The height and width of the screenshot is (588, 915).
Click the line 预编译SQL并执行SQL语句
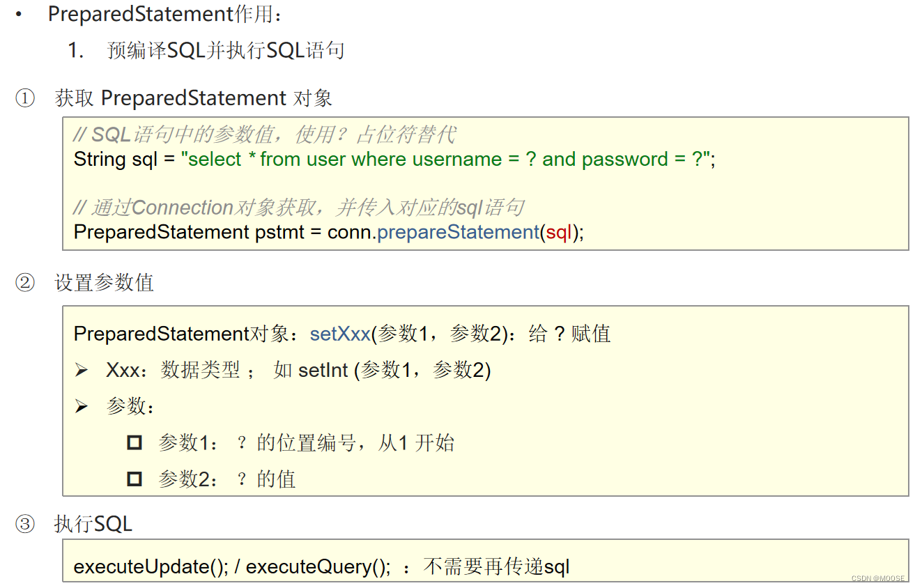(226, 51)
